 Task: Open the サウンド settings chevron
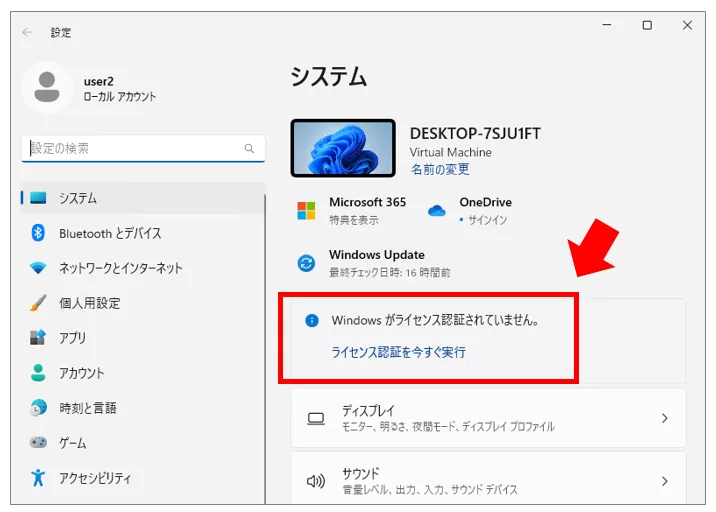664,481
